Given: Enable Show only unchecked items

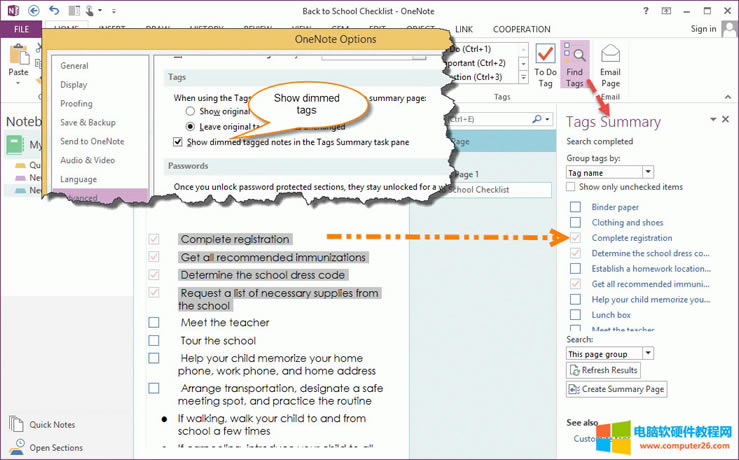Looking at the screenshot, I should click(x=571, y=187).
